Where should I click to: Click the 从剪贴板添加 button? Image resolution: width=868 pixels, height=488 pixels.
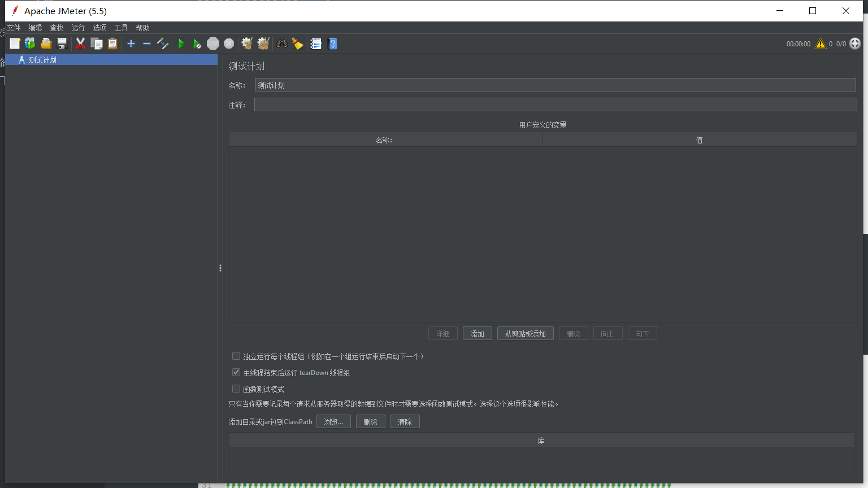tap(526, 334)
